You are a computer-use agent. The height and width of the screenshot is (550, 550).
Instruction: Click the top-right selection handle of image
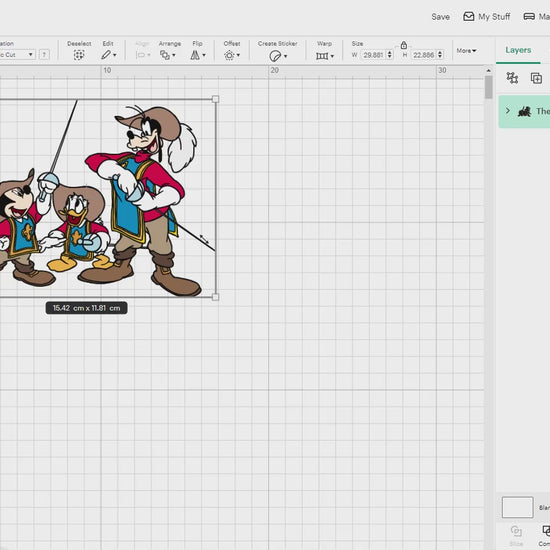[x=215, y=99]
